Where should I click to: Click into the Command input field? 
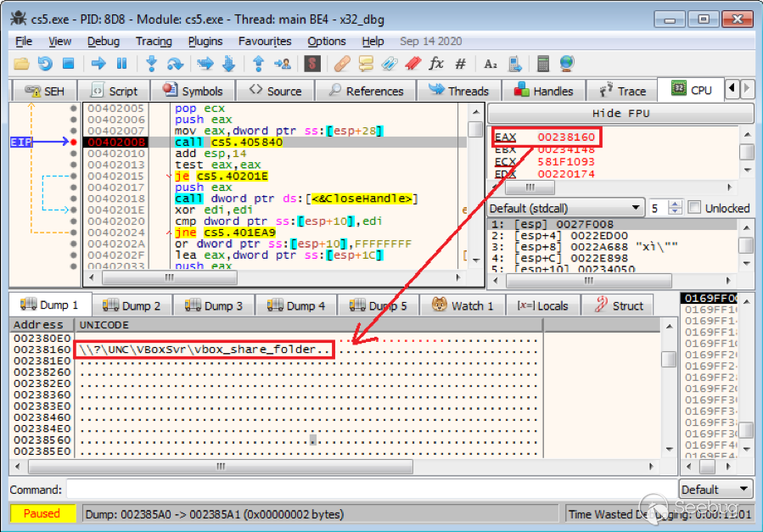coord(370,490)
